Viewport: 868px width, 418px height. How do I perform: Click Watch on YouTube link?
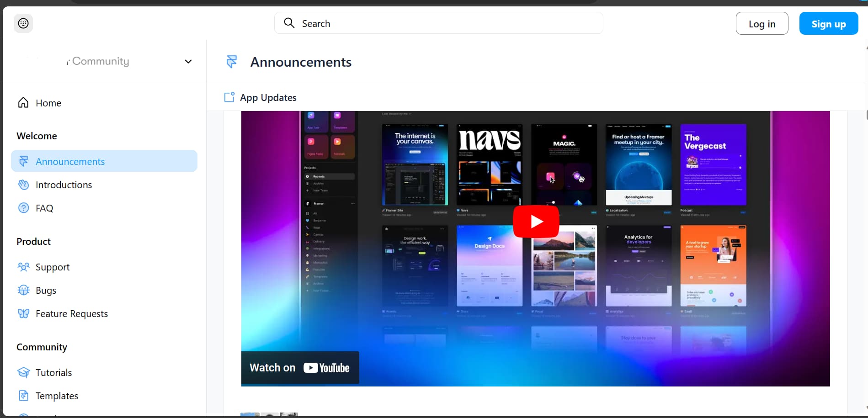pos(300,368)
